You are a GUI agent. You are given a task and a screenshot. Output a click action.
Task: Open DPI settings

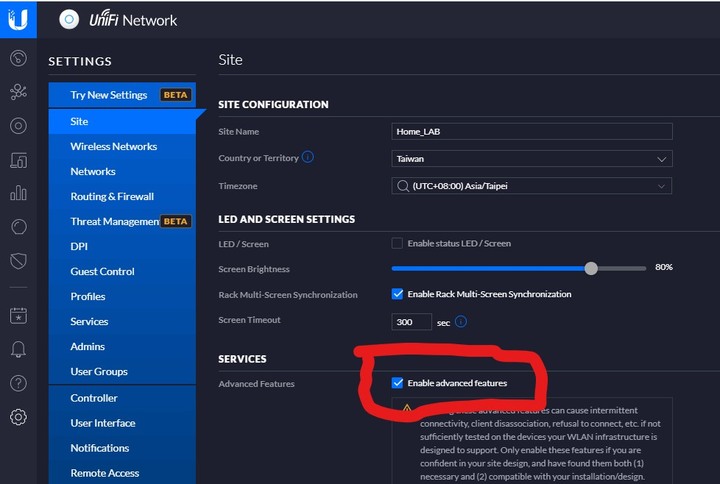[x=123, y=247]
